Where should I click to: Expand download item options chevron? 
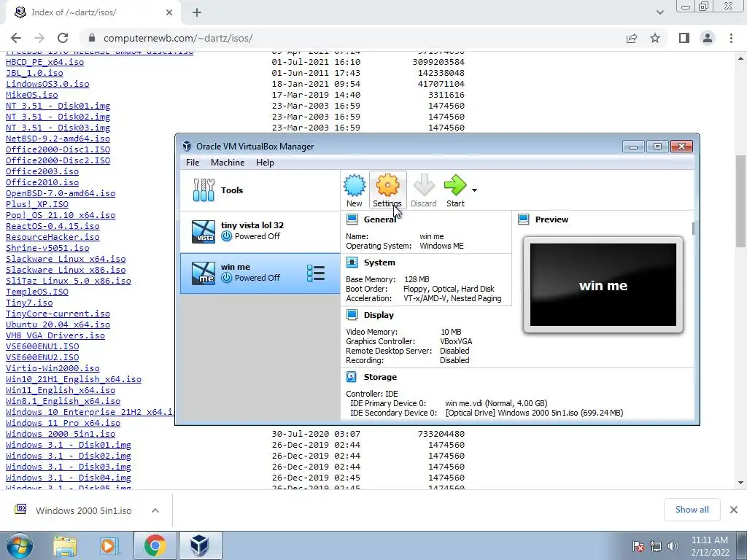[155, 510]
